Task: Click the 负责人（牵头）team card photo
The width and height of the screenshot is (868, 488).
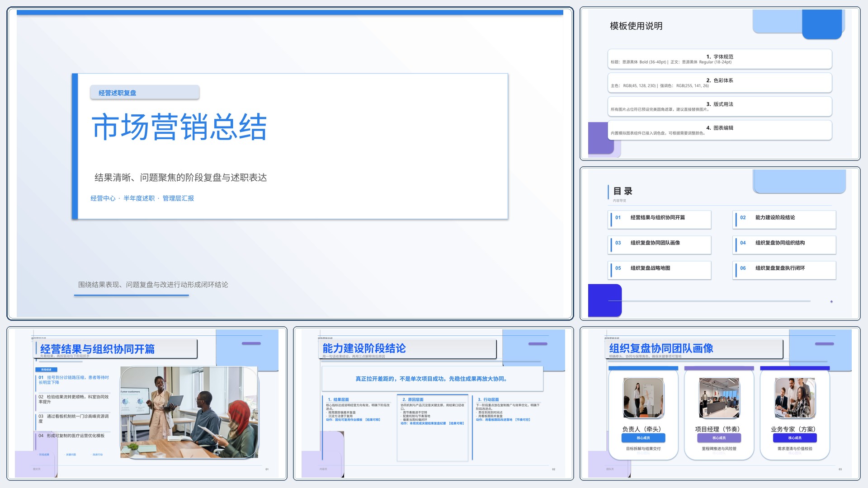Action: 643,398
